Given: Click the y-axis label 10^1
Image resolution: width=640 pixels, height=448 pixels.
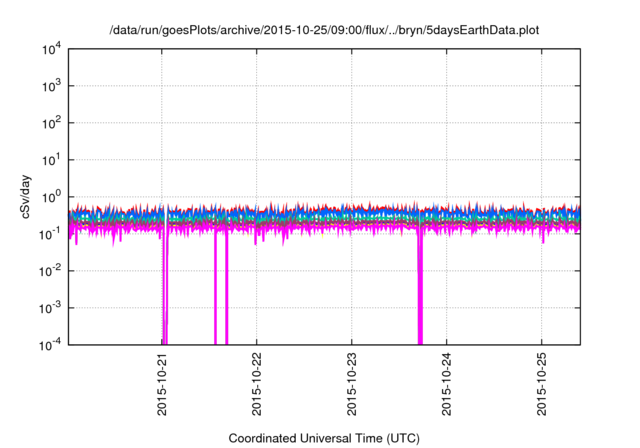Looking at the screenshot, I should pyautogui.click(x=51, y=160).
